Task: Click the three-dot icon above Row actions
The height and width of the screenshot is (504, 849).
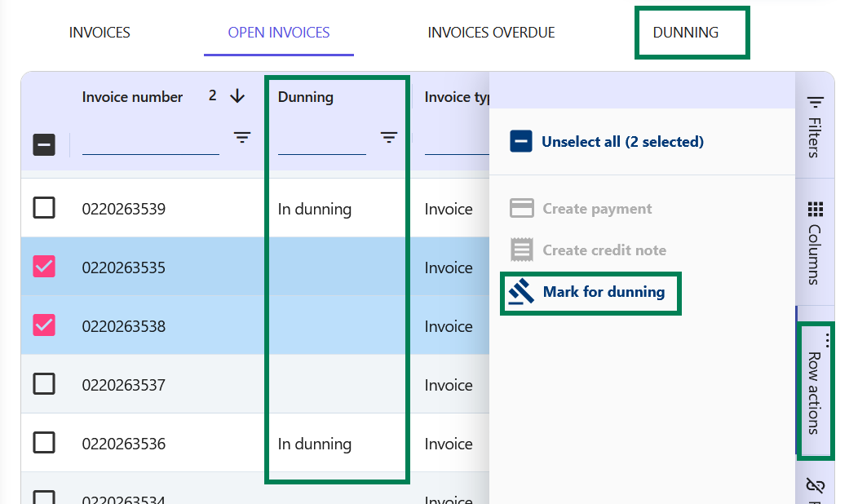Action: click(826, 339)
